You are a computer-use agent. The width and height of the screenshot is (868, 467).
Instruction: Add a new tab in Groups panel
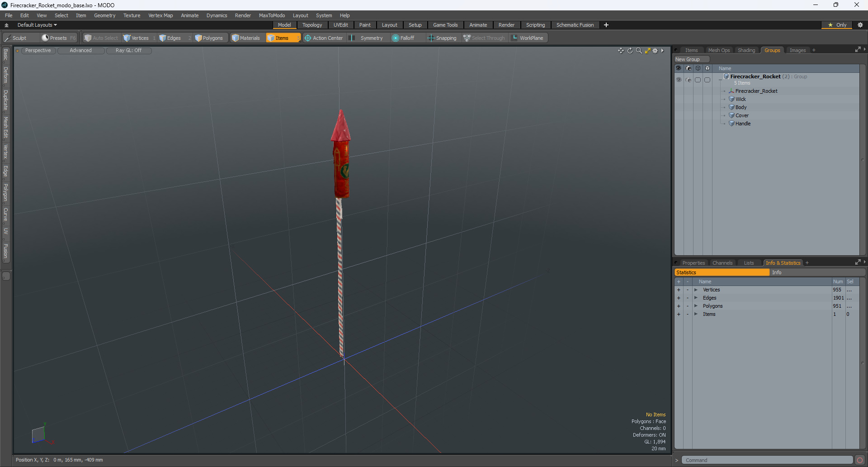click(814, 50)
